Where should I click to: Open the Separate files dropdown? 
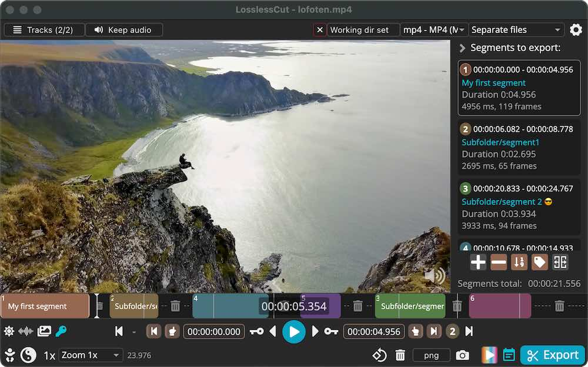pos(516,29)
